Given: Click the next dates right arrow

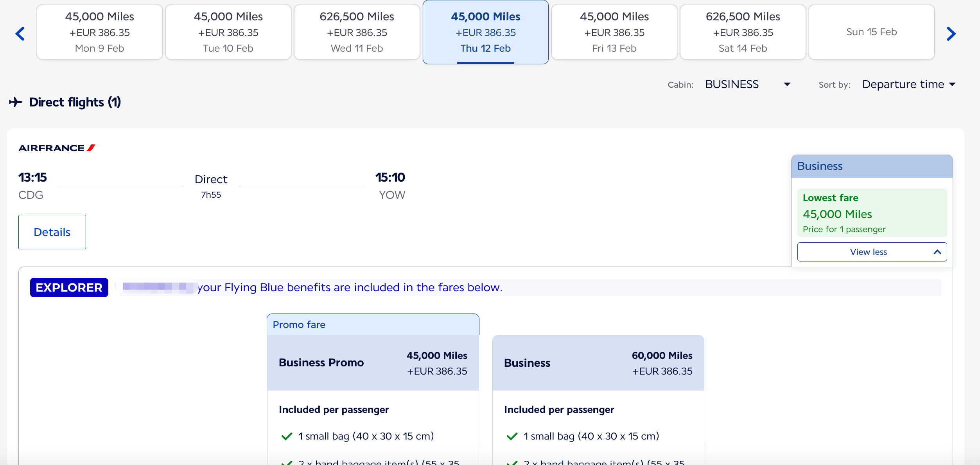Looking at the screenshot, I should point(951,34).
